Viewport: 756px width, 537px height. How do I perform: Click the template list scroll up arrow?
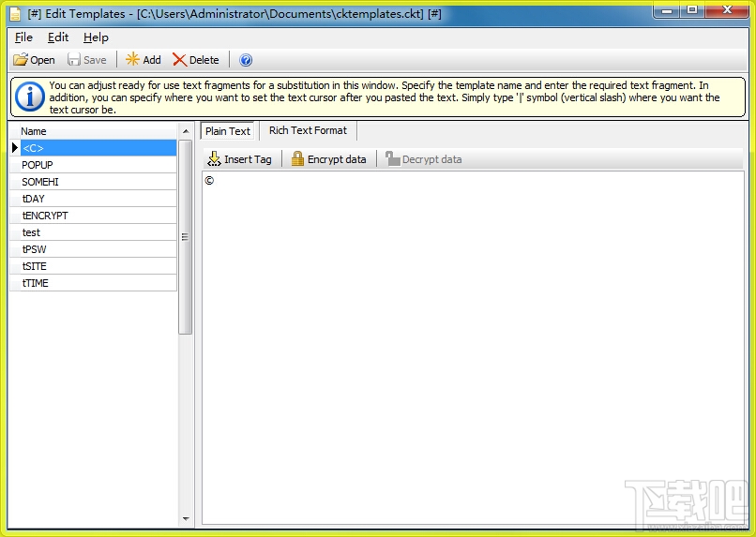coord(186,131)
